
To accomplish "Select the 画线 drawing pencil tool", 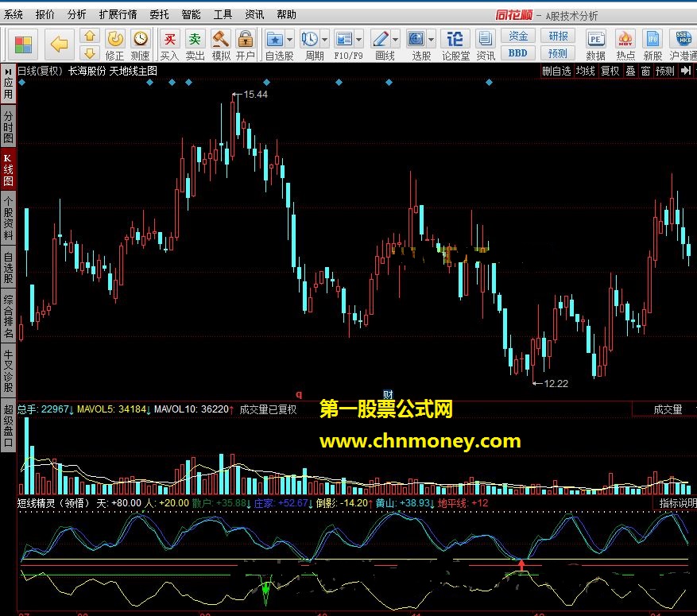I will tap(381, 40).
